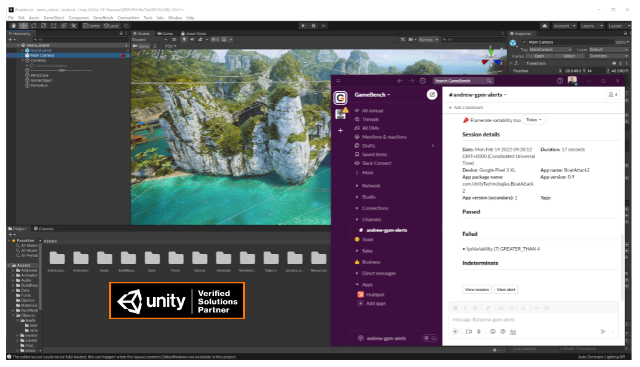Open the GameBench workspace dropdown
Image resolution: width=640 pixels, height=367 pixels.
[x=372, y=95]
